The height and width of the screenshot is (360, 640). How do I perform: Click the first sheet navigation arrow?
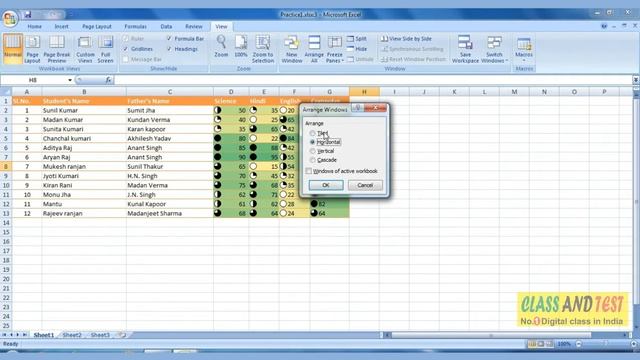point(4,335)
